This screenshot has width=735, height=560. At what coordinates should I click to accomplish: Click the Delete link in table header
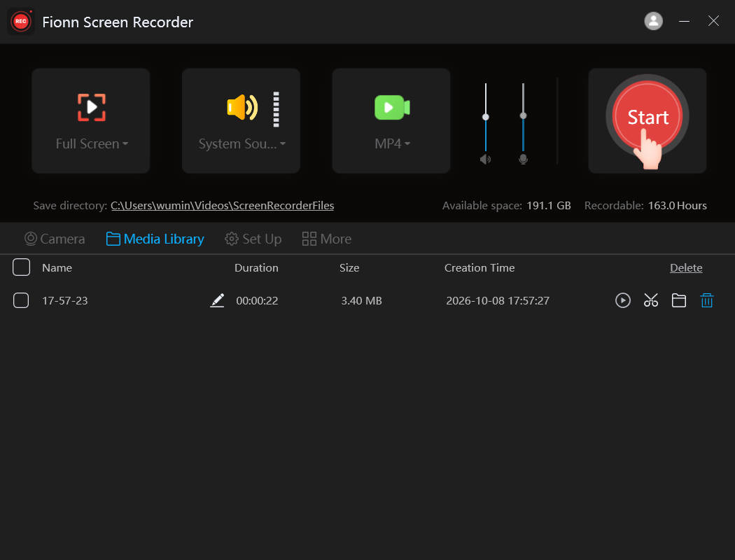(686, 267)
